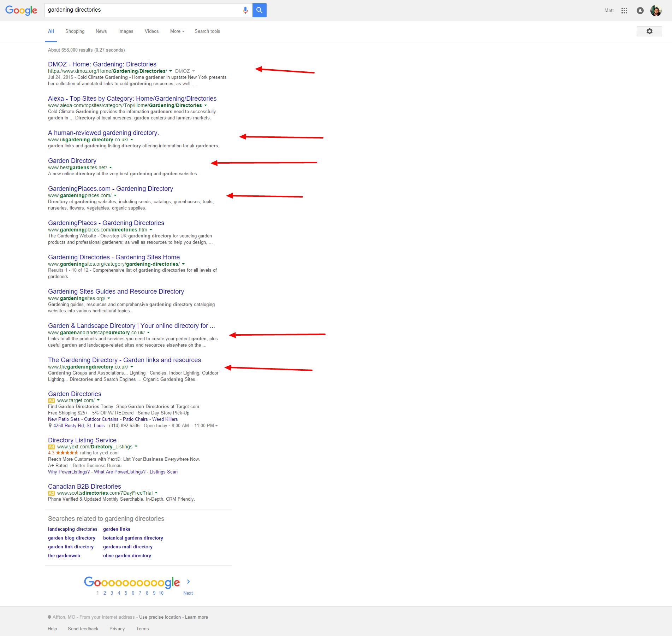672x636 pixels.
Task: Expand the dmoz.org URL dropdown arrow
Action: tap(171, 71)
